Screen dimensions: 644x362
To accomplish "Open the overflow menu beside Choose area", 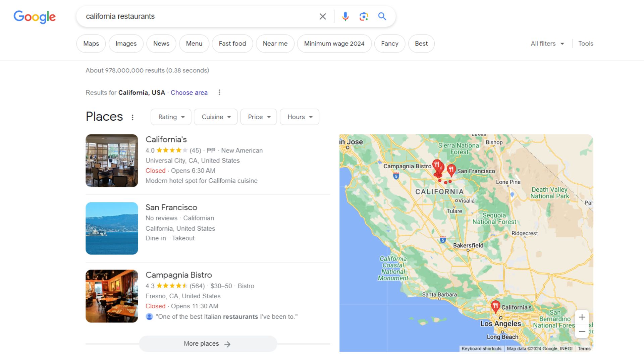I will click(x=220, y=92).
